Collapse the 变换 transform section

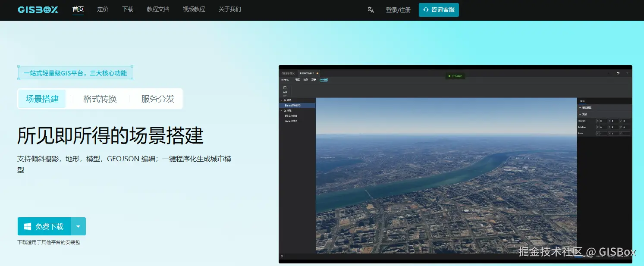(x=580, y=114)
